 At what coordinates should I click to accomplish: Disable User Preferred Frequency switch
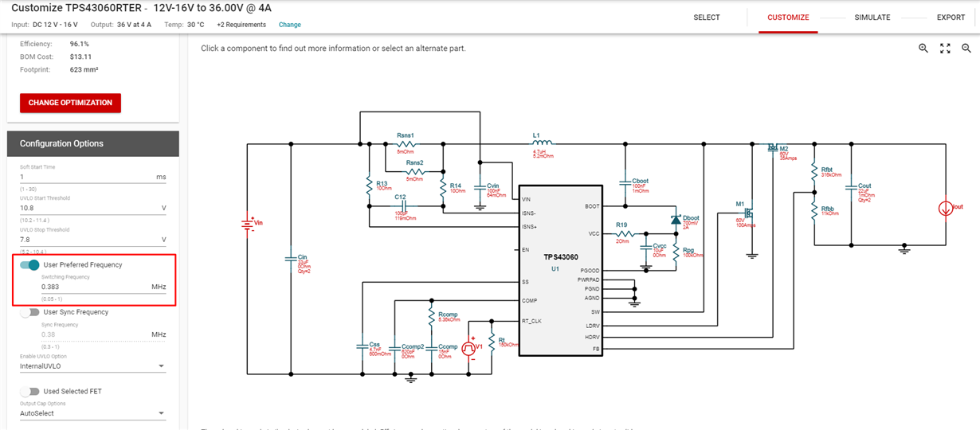pyautogui.click(x=30, y=265)
